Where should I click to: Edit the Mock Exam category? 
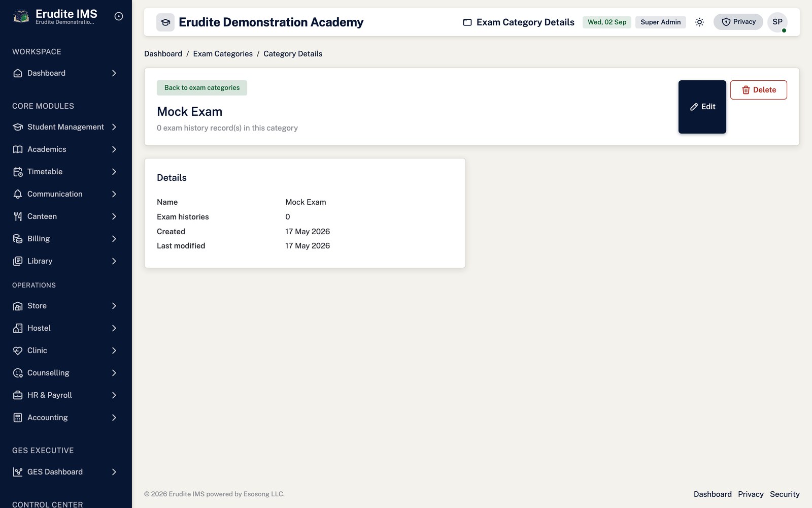coord(702,107)
